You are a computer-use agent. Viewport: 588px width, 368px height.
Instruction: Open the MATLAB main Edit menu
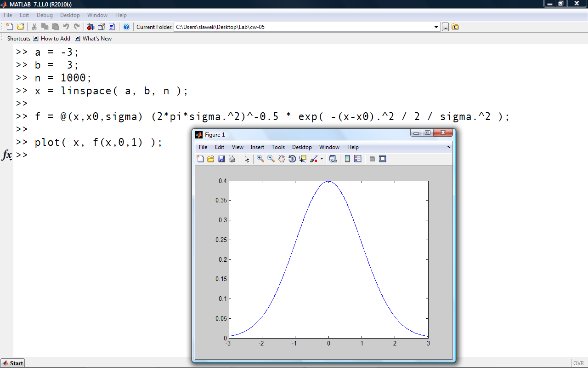(x=24, y=15)
